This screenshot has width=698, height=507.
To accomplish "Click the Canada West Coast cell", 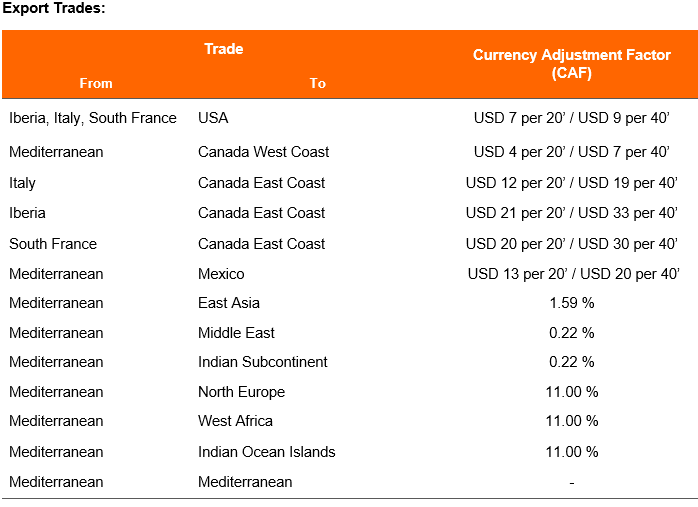I will tap(264, 152).
